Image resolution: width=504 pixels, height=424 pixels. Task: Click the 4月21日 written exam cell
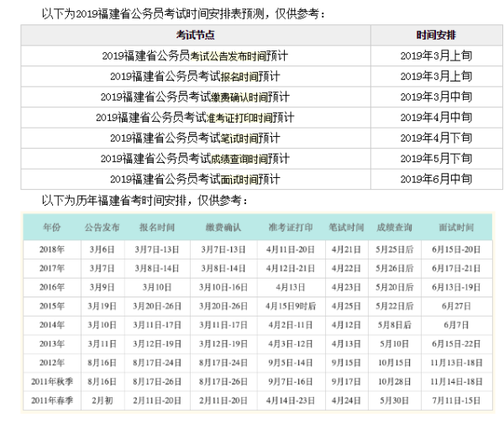tap(346, 249)
